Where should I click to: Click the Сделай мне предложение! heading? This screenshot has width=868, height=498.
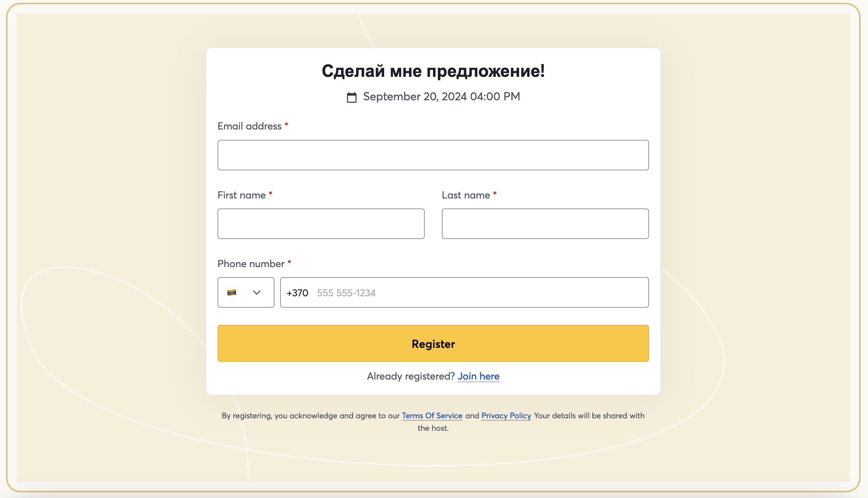(x=433, y=71)
